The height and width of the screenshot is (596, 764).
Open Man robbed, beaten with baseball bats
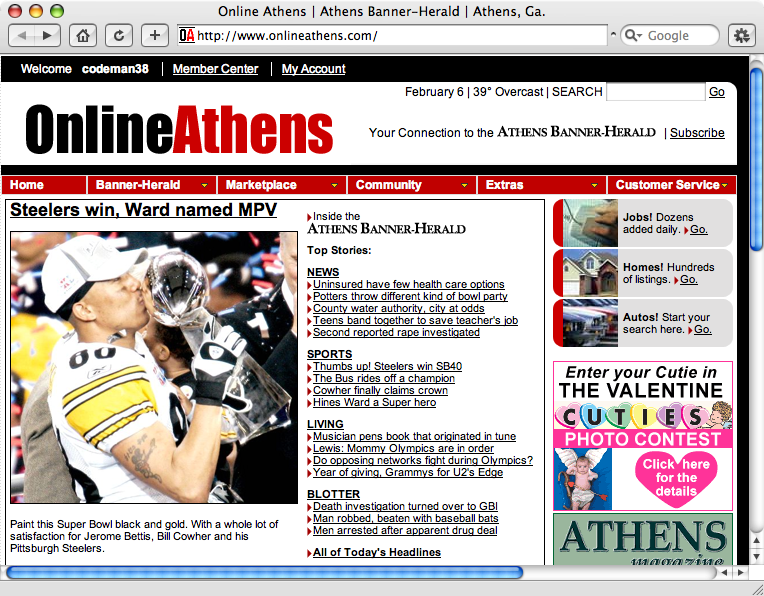pyautogui.click(x=405, y=518)
